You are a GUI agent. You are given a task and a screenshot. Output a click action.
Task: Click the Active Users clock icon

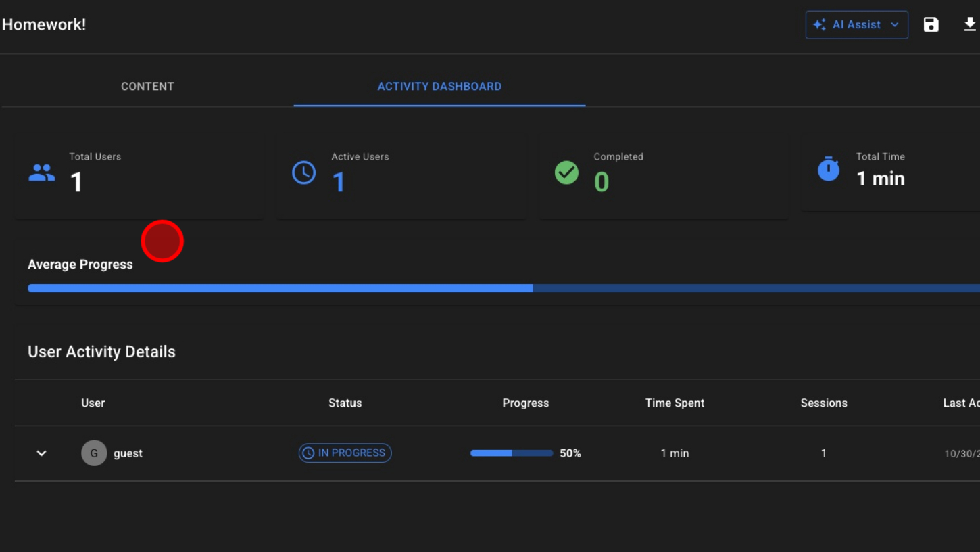click(303, 173)
